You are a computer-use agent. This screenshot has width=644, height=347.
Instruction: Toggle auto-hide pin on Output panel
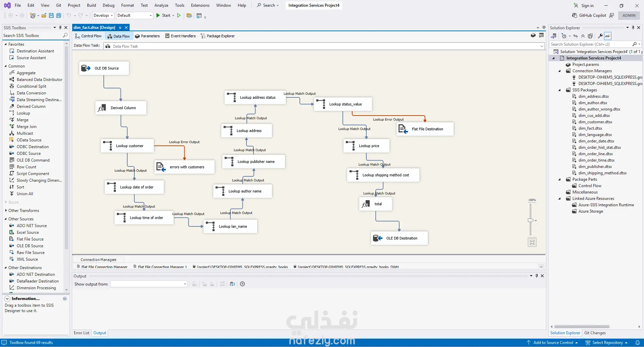click(537, 276)
